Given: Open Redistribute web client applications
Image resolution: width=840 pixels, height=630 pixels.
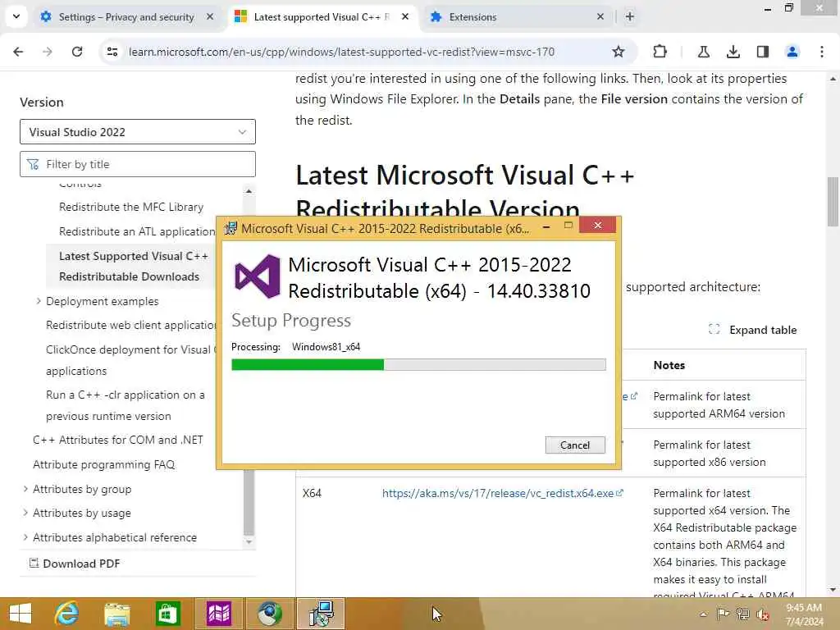Looking at the screenshot, I should pyautogui.click(x=130, y=325).
